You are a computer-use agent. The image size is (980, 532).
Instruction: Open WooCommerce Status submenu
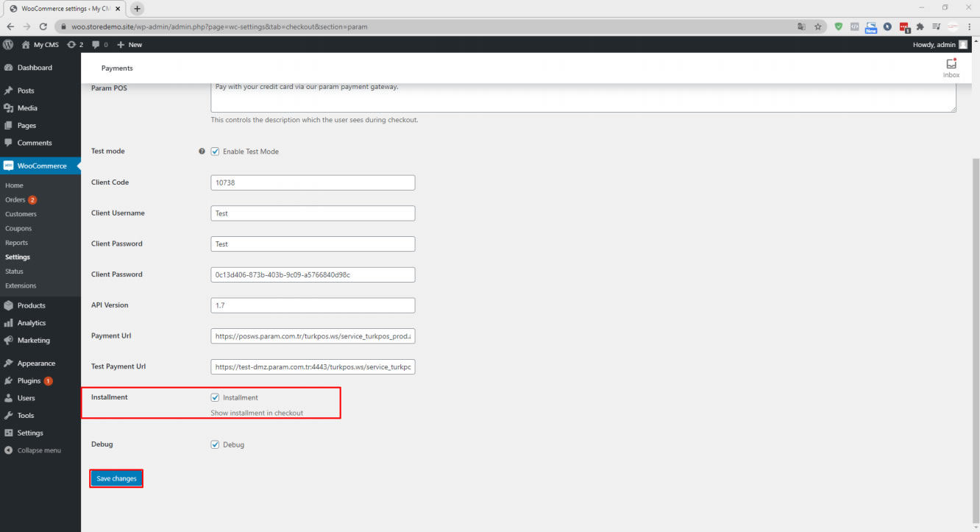click(x=15, y=272)
